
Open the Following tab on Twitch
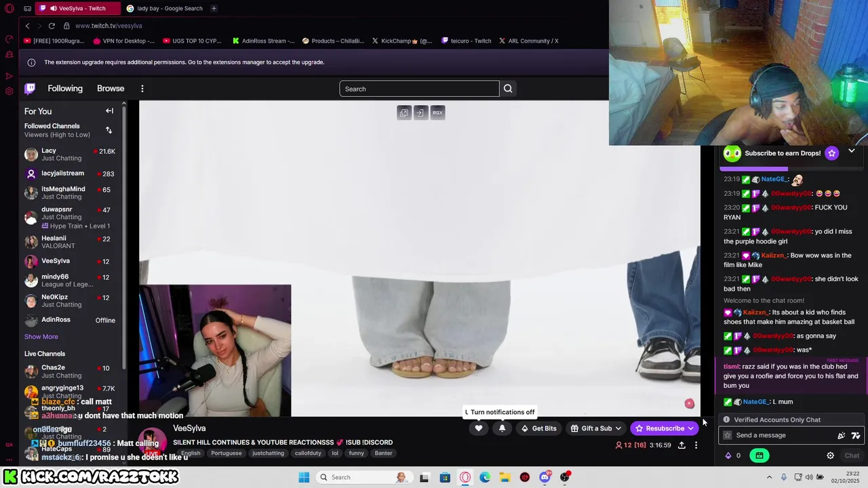tap(65, 89)
